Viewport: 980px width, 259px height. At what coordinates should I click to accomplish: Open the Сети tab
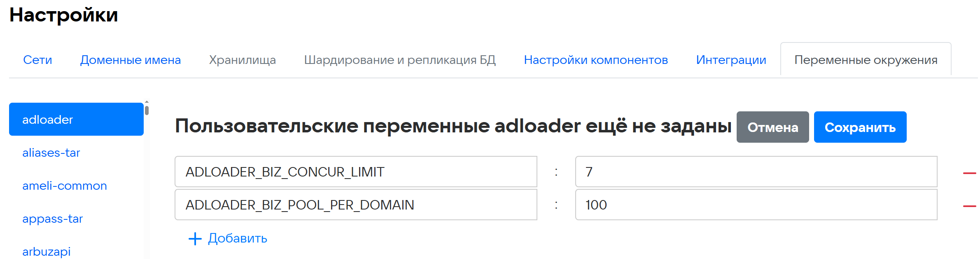pyautogui.click(x=37, y=60)
